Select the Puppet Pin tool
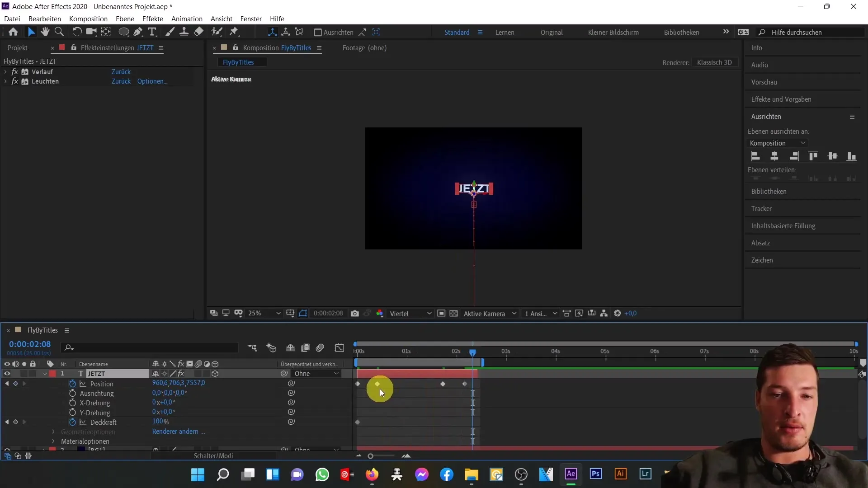Screen dimensions: 868x488 point(234,32)
